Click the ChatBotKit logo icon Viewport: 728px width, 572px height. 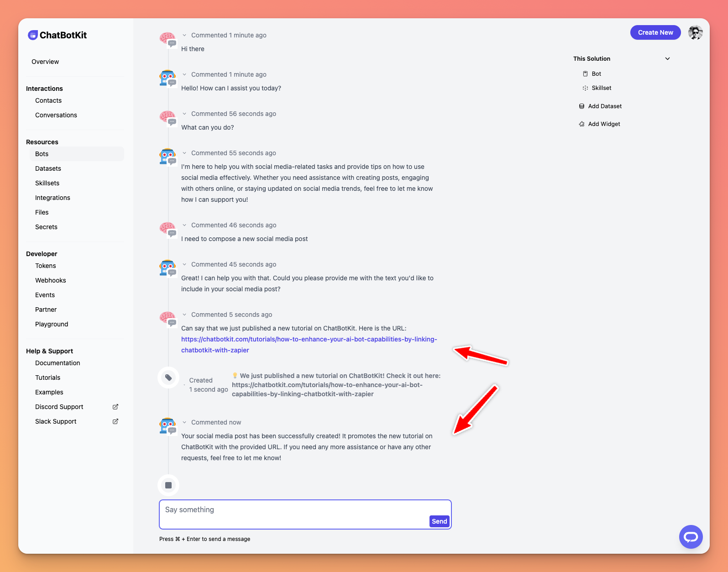point(32,35)
